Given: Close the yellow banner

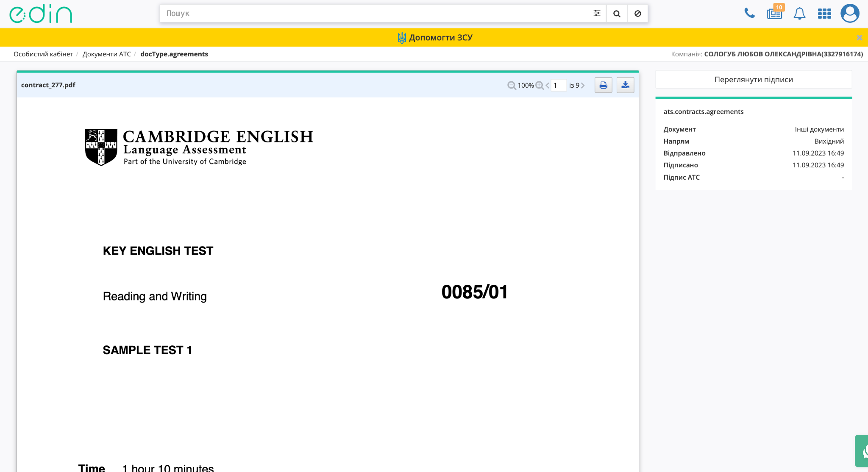Looking at the screenshot, I should (x=859, y=37).
